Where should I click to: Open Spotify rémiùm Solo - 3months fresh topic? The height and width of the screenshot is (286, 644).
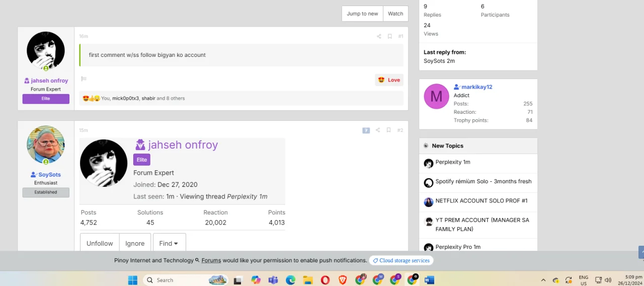(484, 181)
